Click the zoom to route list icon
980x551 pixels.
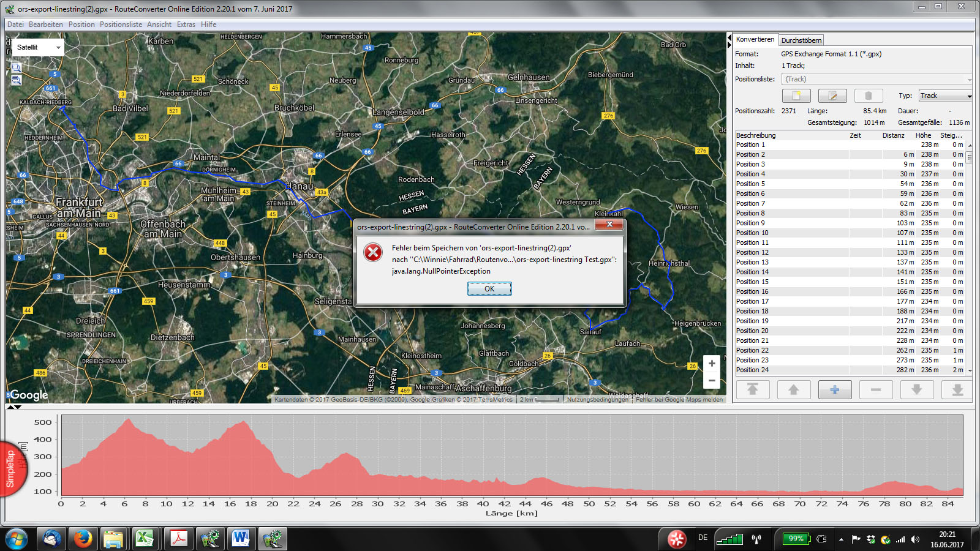click(x=17, y=80)
